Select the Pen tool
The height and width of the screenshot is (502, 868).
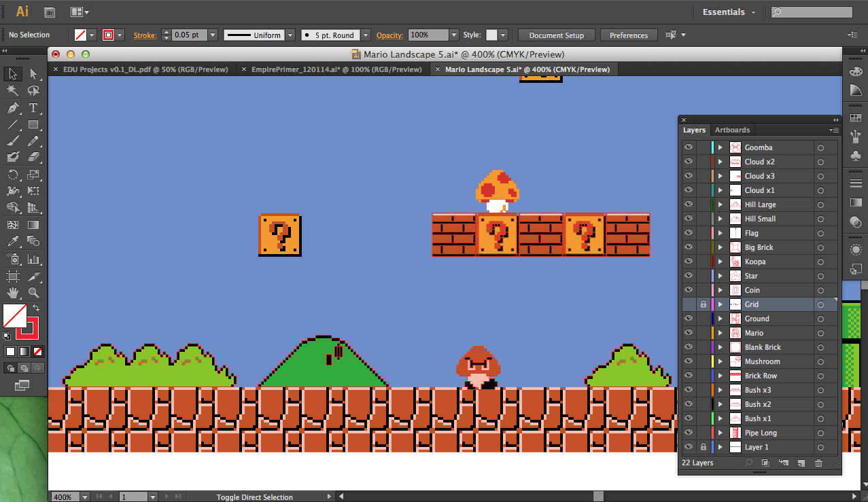coord(12,108)
